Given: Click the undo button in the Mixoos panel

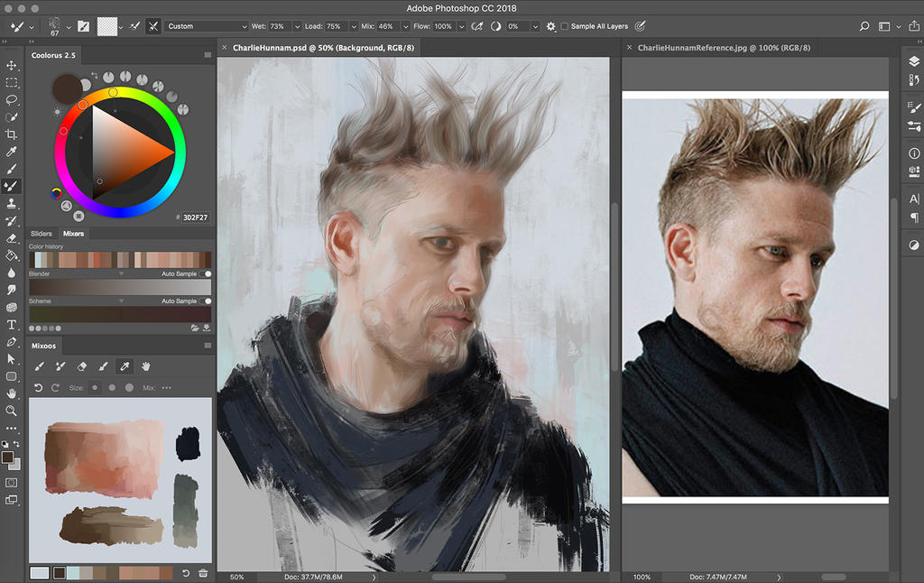Looking at the screenshot, I should pyautogui.click(x=38, y=387).
